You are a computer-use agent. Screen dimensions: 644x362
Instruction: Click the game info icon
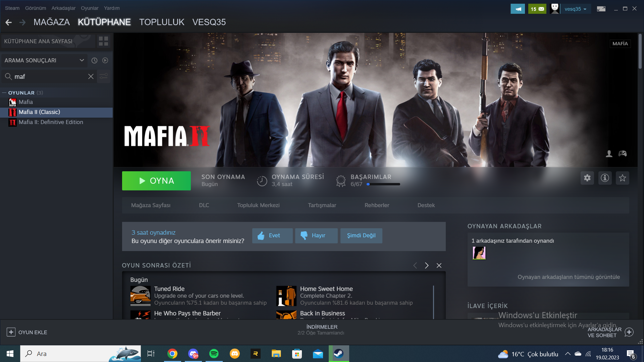pos(605,178)
